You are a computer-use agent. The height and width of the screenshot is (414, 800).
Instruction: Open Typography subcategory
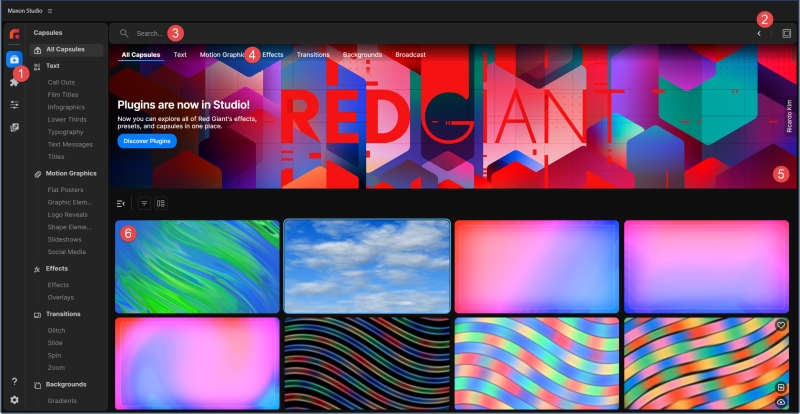[65, 132]
